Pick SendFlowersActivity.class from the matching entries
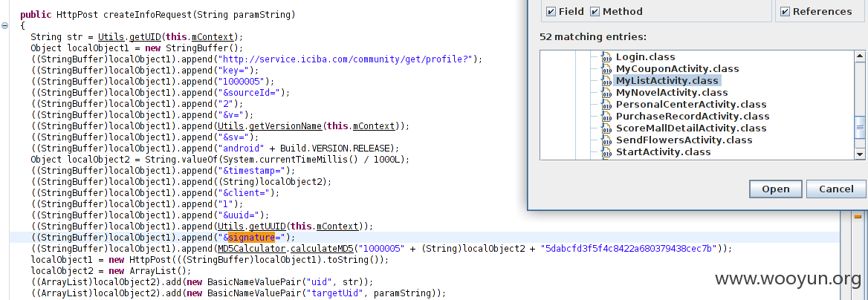This screenshot has width=868, height=300. pos(684,140)
